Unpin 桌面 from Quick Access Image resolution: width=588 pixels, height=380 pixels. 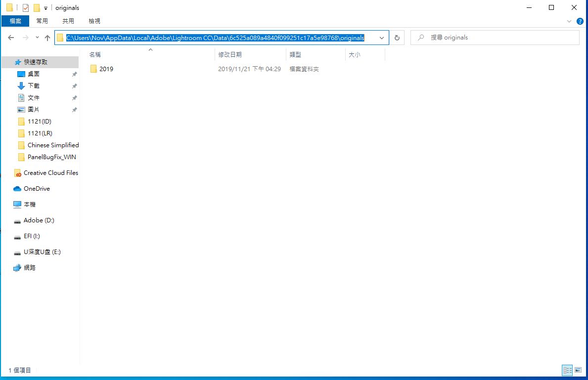(x=74, y=73)
